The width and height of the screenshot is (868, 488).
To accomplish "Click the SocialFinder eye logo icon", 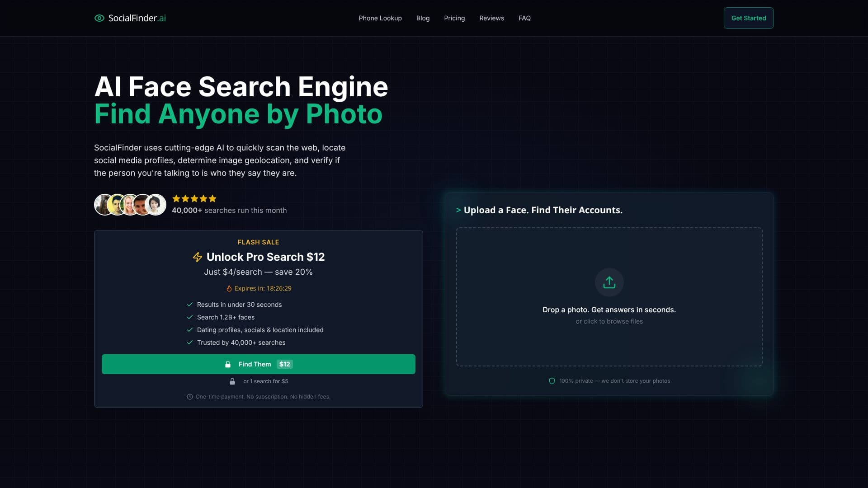I will point(99,18).
